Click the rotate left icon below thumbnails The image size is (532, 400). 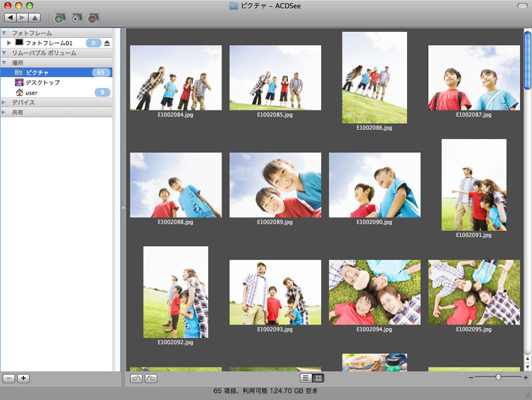click(x=136, y=378)
